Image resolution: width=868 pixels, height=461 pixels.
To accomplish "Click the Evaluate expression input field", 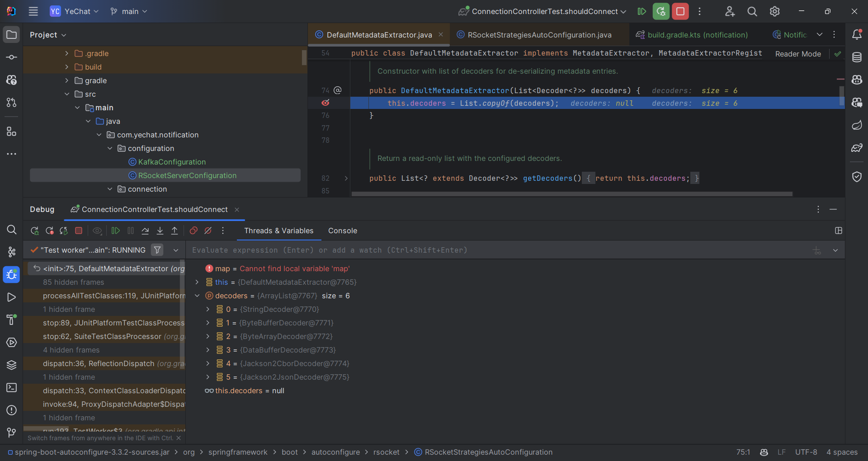I will click(x=497, y=250).
